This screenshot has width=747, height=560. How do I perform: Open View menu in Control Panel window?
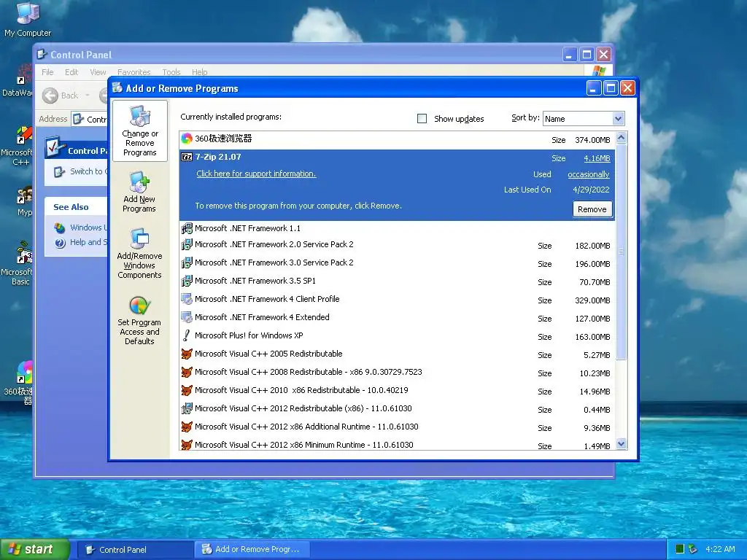(98, 72)
